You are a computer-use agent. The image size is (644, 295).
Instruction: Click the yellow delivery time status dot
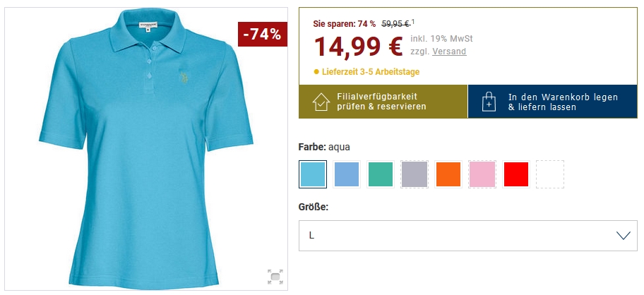[316, 72]
